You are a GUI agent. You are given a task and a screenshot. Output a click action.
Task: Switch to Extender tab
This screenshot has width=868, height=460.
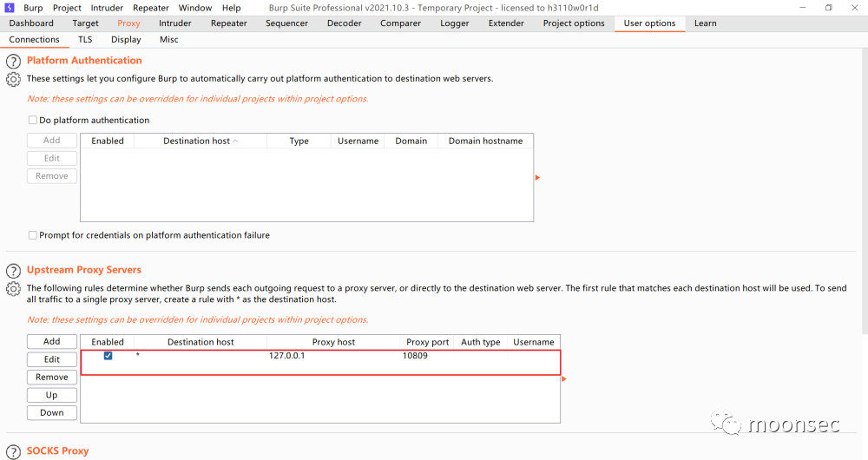(506, 23)
